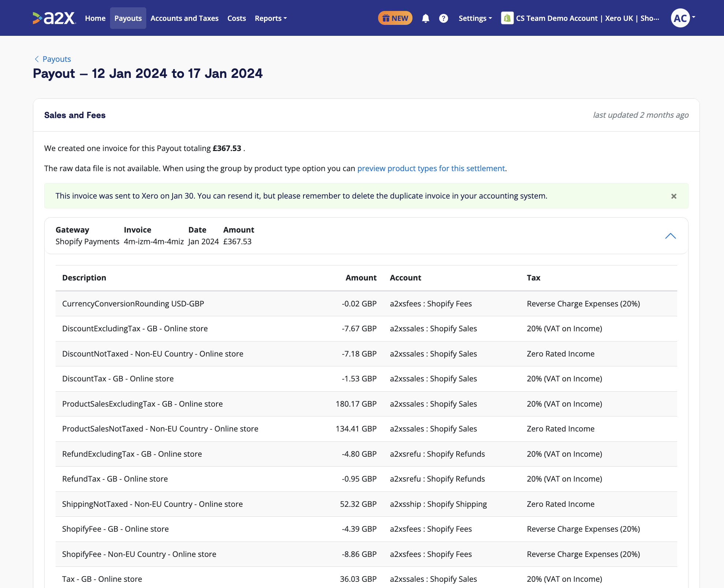Select DiscountExcludingTax - GB - Online store

[x=366, y=329]
